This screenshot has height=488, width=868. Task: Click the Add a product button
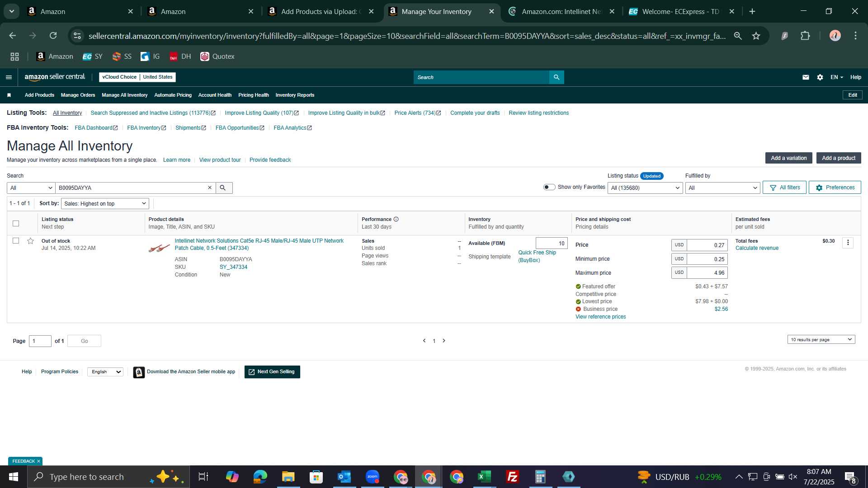click(x=839, y=158)
